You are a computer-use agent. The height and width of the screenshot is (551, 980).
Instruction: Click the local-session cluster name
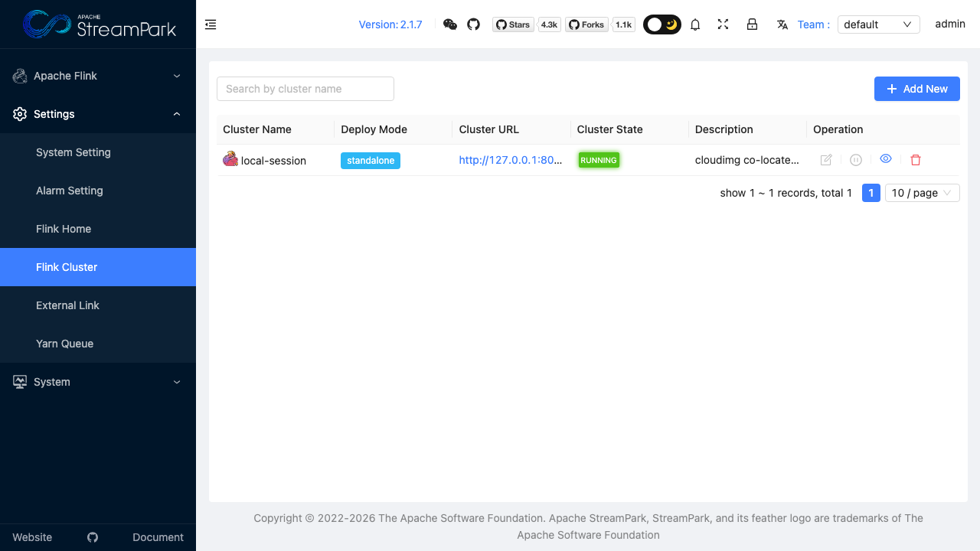click(x=273, y=161)
